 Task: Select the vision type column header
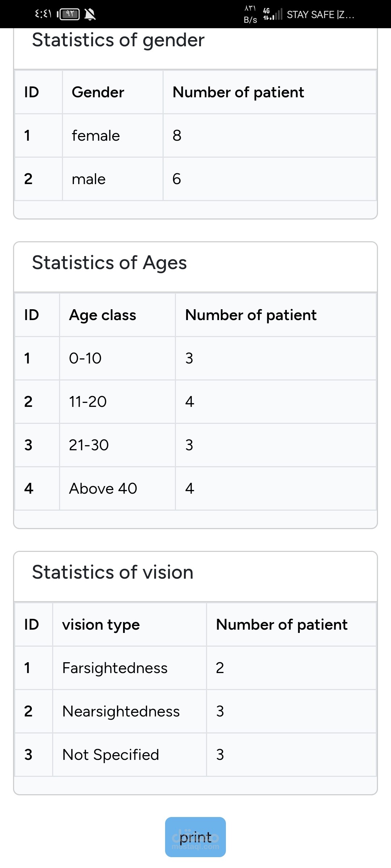tap(101, 625)
